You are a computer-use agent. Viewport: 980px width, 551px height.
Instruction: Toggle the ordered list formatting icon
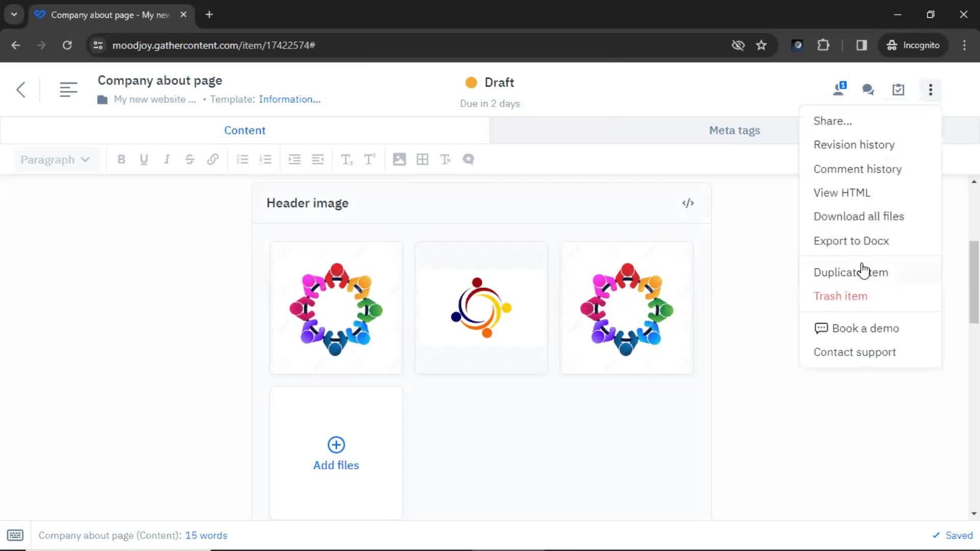point(265,160)
